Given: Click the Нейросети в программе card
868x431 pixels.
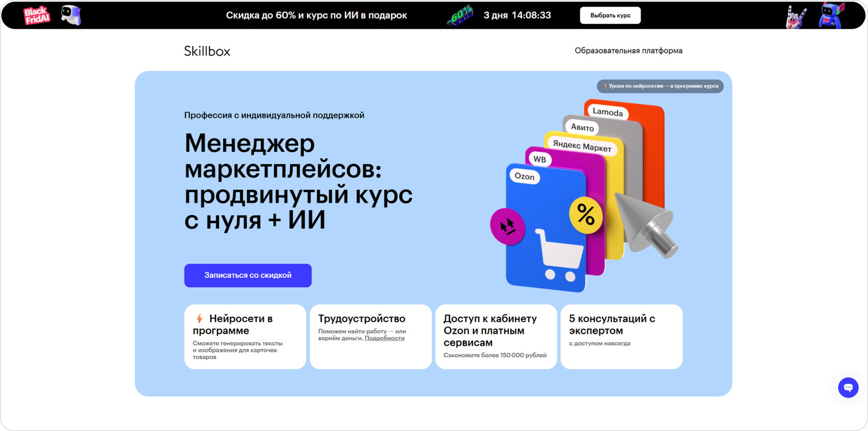Looking at the screenshot, I should tap(245, 337).
